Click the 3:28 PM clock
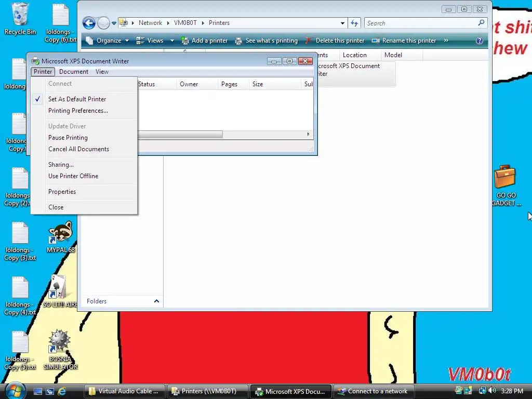532x399 pixels. click(x=512, y=391)
